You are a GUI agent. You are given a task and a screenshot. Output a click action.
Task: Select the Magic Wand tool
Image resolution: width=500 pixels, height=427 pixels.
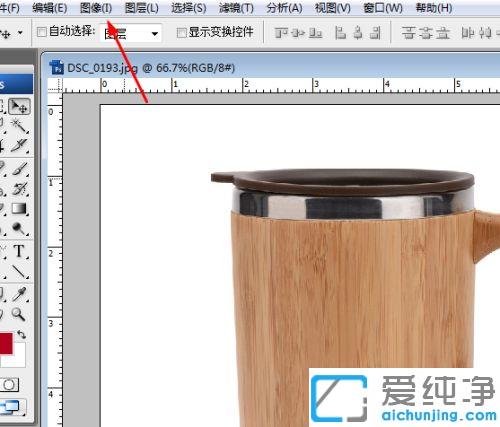[x=19, y=126]
